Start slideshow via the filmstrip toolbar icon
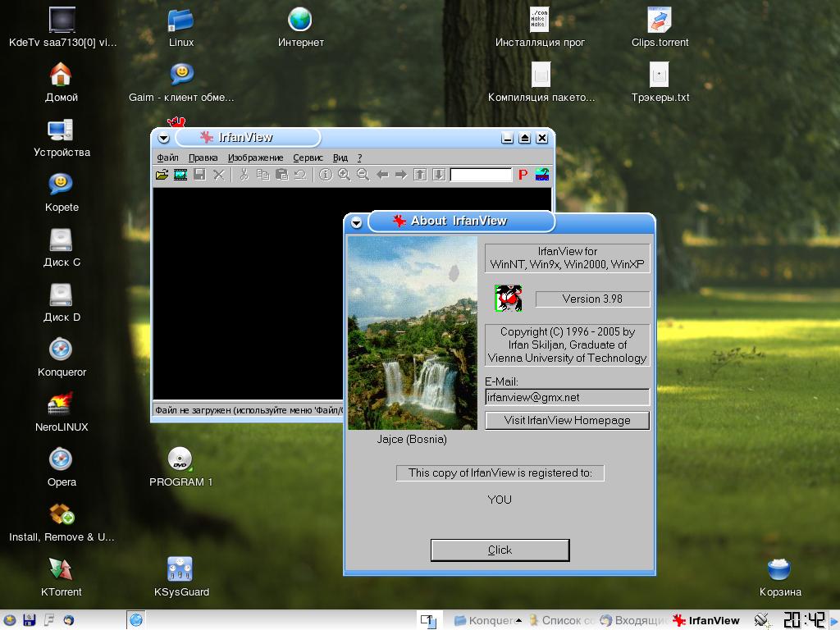 pyautogui.click(x=180, y=175)
